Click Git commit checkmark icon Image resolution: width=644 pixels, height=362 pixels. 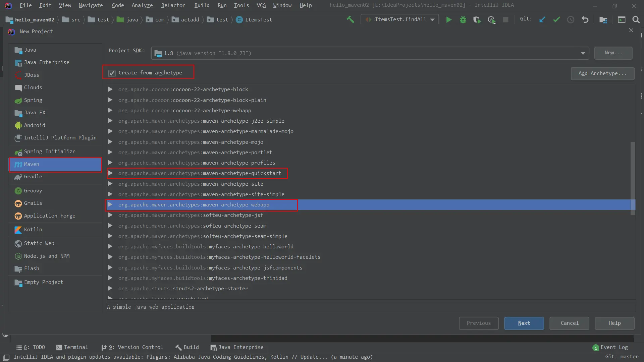point(556,20)
